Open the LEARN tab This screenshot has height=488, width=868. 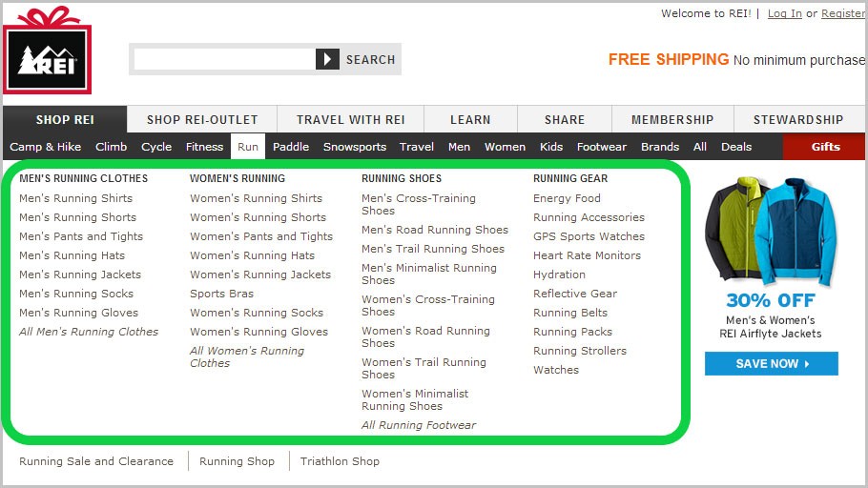pos(470,119)
